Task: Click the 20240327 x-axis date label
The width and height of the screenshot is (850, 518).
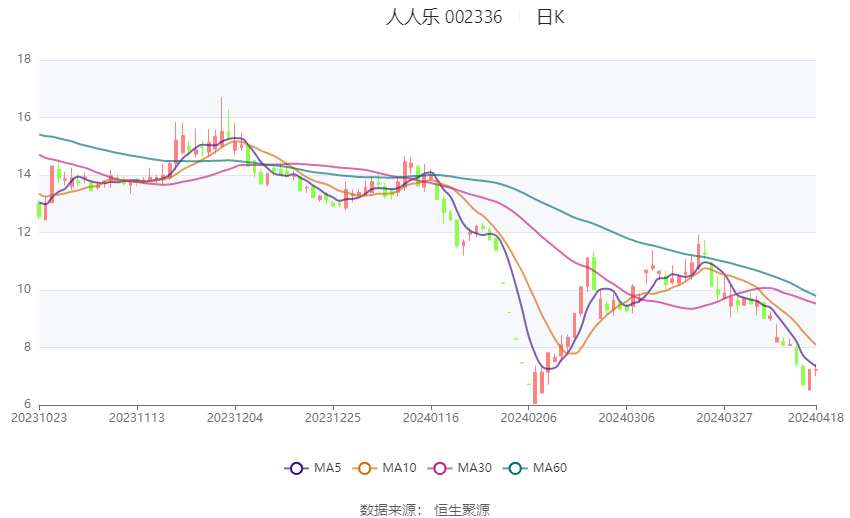Action: coord(724,418)
